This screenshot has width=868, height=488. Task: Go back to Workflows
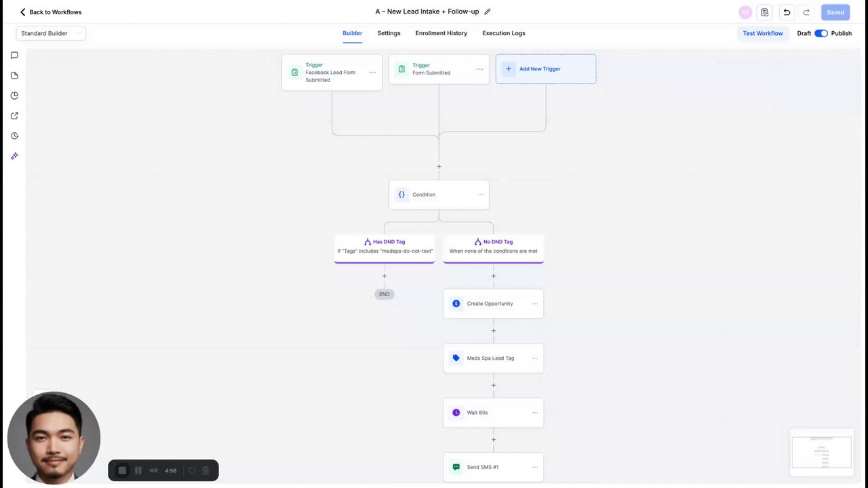[51, 12]
